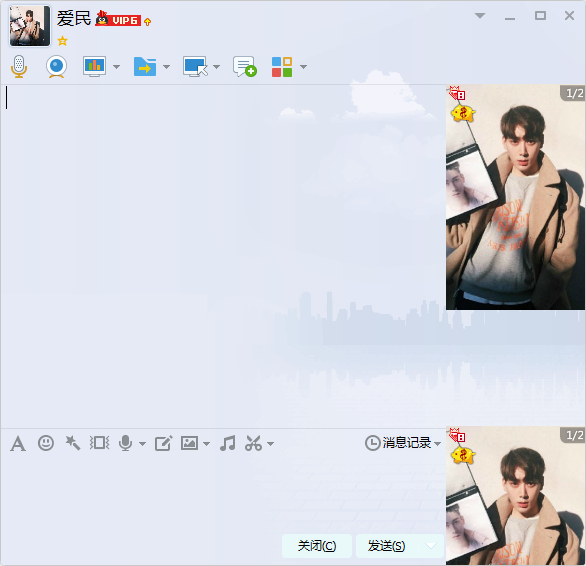The image size is (586, 566).
Task: Click the music note share icon
Action: point(228,443)
